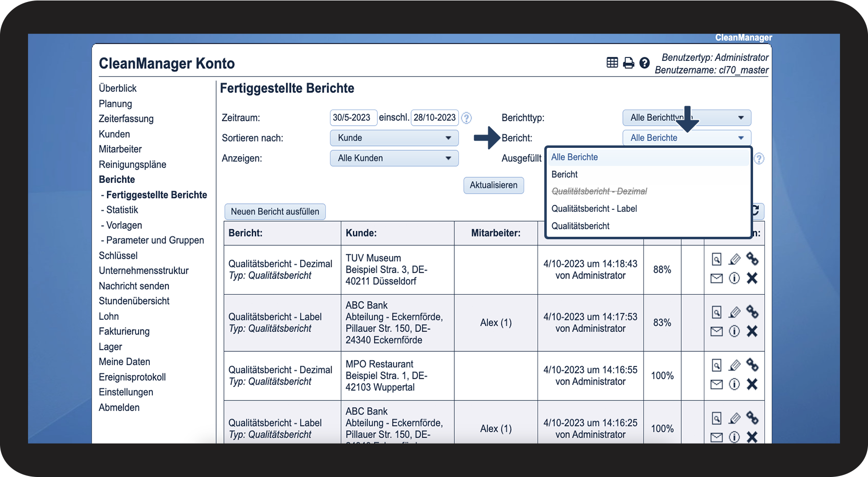Choose Bericht option in the open list
868x477 pixels.
click(x=564, y=174)
